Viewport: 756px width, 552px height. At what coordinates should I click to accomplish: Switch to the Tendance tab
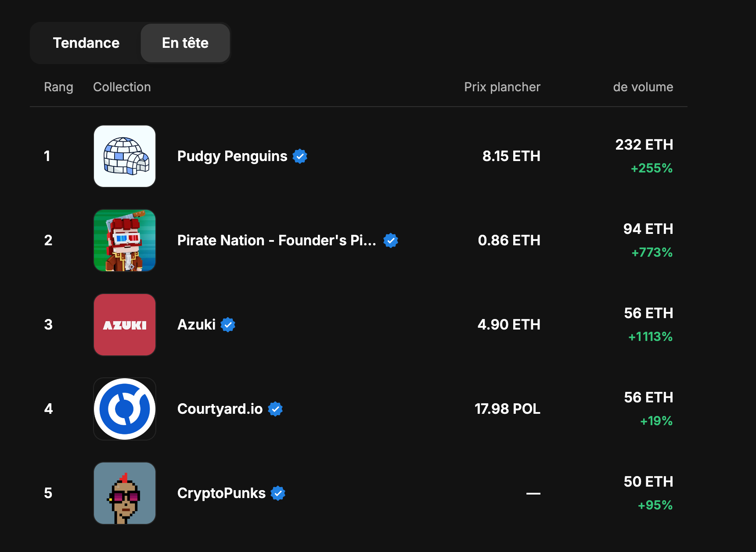click(86, 43)
